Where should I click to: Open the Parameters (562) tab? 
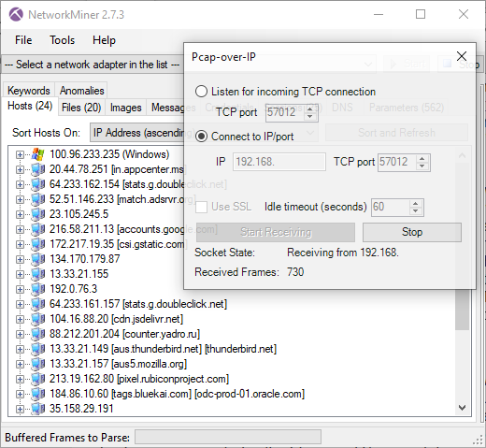tap(407, 108)
